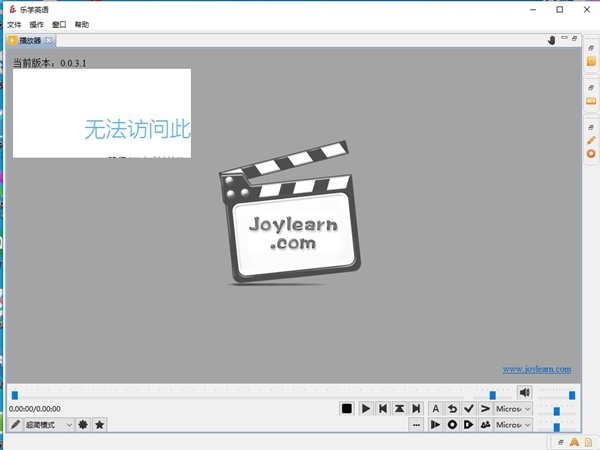Click the play-from-bar button in lower row
600x450 pixels.
435,425
